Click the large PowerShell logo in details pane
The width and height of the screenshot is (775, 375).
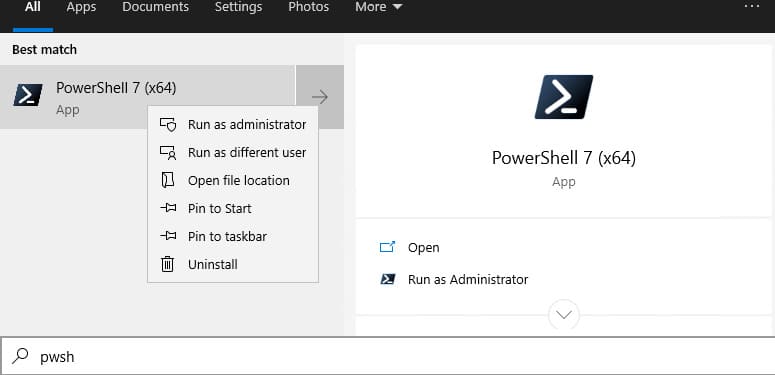(x=564, y=97)
